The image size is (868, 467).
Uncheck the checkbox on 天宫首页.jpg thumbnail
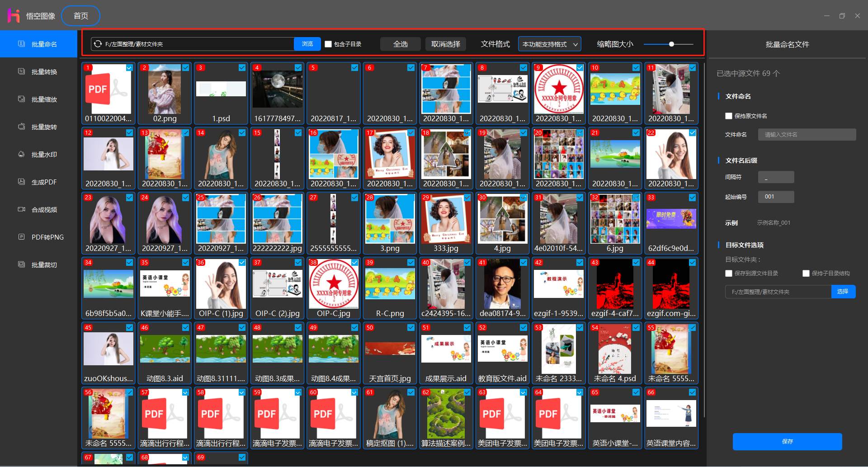[x=410, y=327]
